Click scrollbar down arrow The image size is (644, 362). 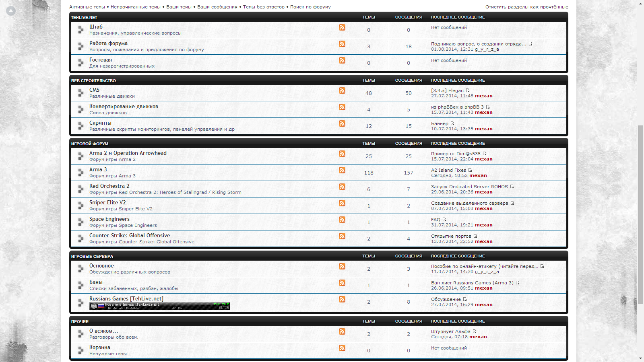tap(640, 358)
